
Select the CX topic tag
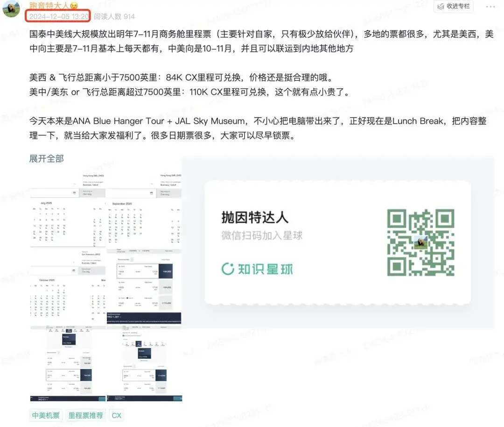116,415
